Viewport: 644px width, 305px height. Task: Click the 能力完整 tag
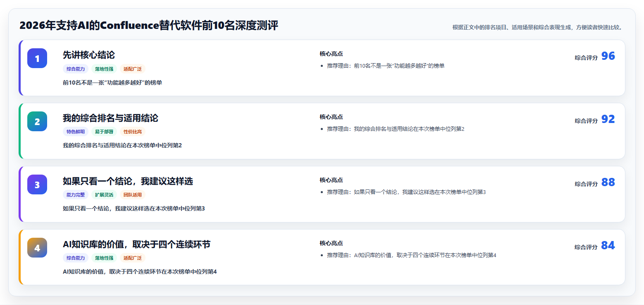click(x=76, y=195)
